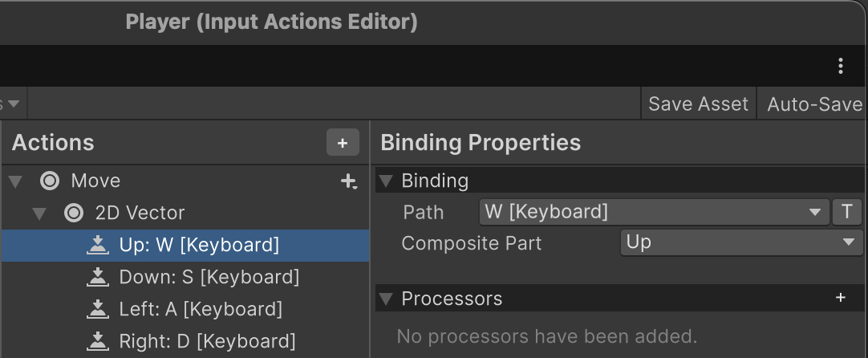Toggle the T text path mode
The height and width of the screenshot is (358, 868).
pyautogui.click(x=846, y=212)
